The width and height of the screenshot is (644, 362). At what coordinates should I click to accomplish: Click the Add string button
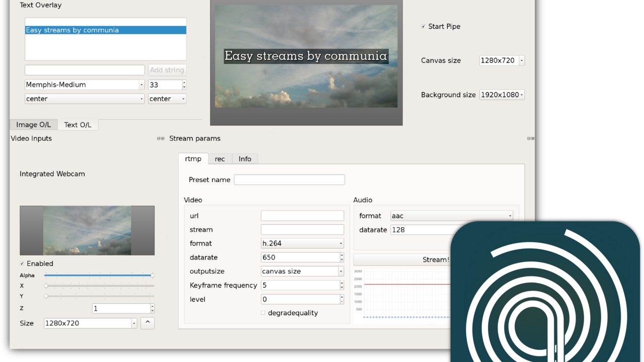(168, 70)
